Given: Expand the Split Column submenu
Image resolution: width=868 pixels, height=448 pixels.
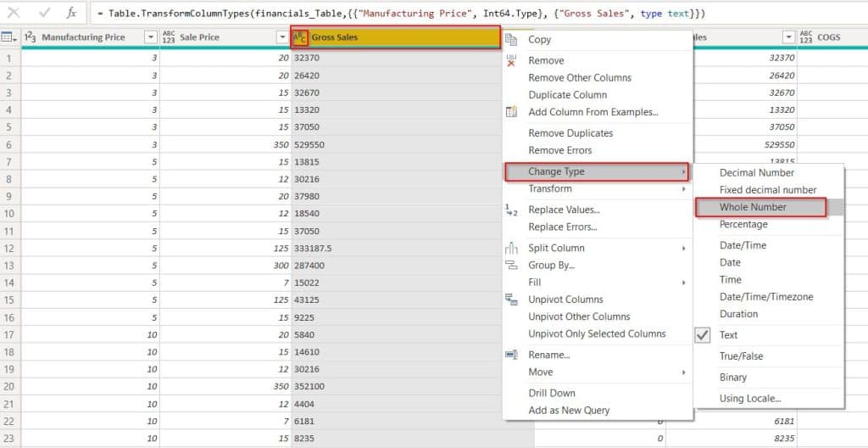Looking at the screenshot, I should pyautogui.click(x=597, y=248).
